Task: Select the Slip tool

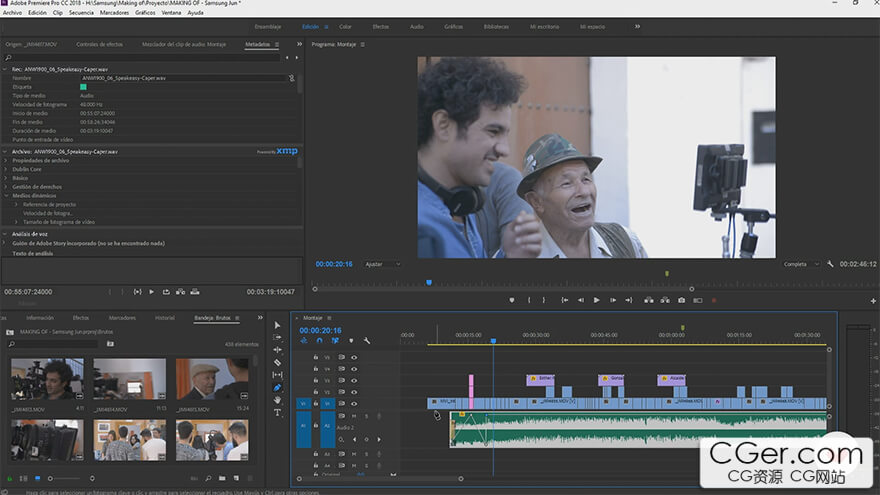Action: pos(277,375)
